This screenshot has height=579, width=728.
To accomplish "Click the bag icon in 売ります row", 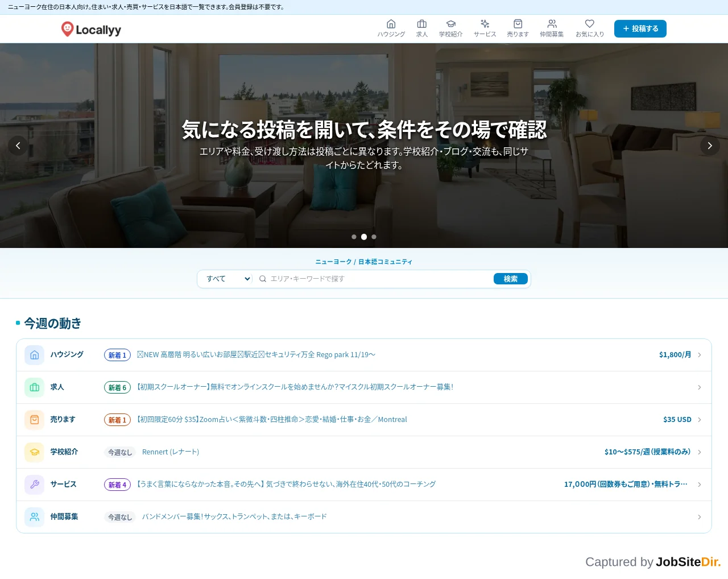I will tap(34, 420).
